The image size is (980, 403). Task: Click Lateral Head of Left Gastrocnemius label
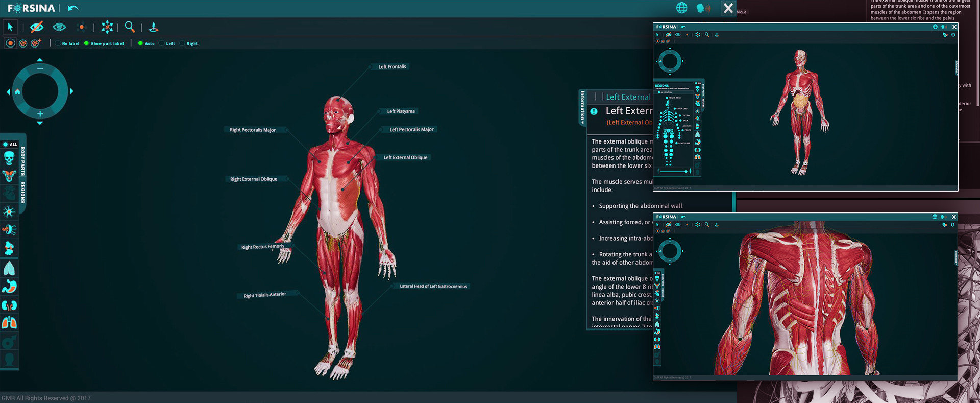point(433,287)
